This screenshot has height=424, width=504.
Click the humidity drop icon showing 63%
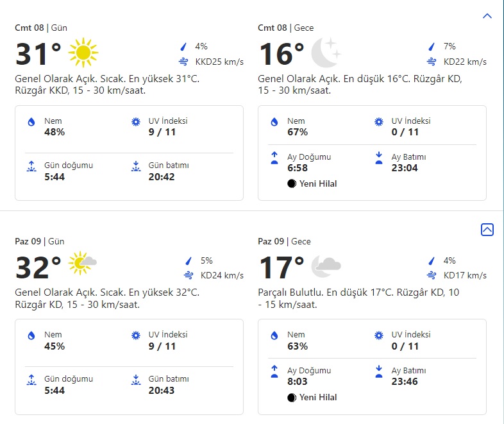coord(274,336)
